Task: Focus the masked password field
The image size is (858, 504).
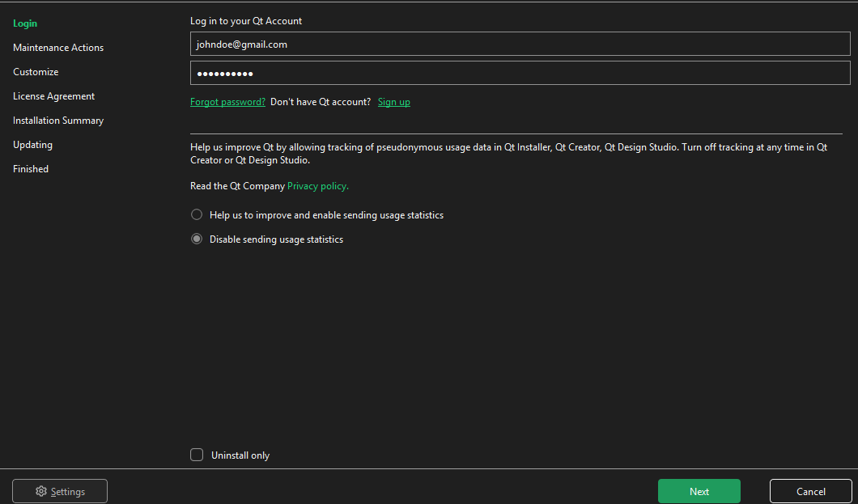Action: coord(520,73)
